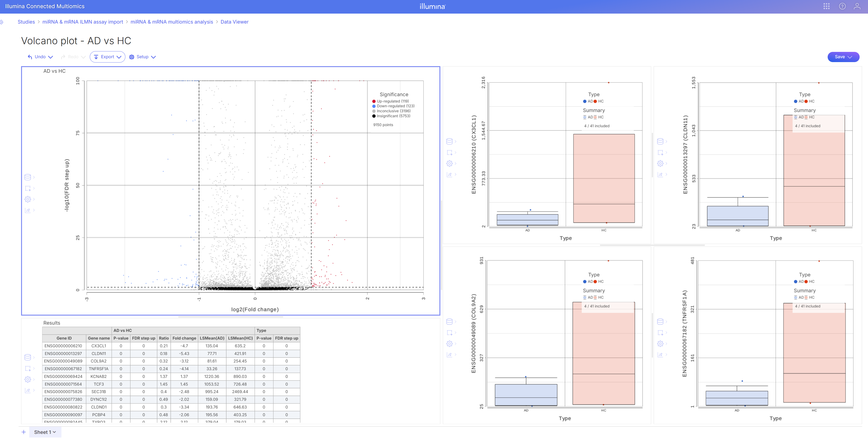
Task: Click data icon beside CLDN11 boxplot
Action: [x=660, y=141]
